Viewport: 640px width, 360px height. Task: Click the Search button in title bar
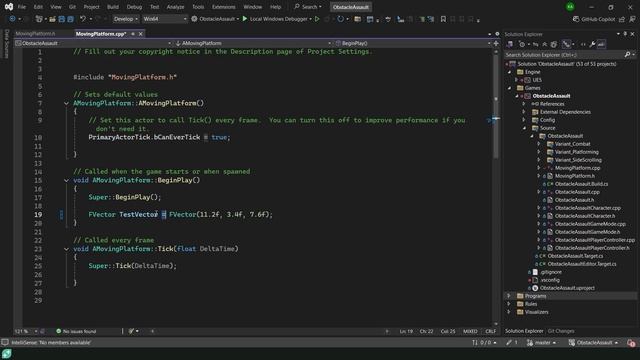[308, 7]
